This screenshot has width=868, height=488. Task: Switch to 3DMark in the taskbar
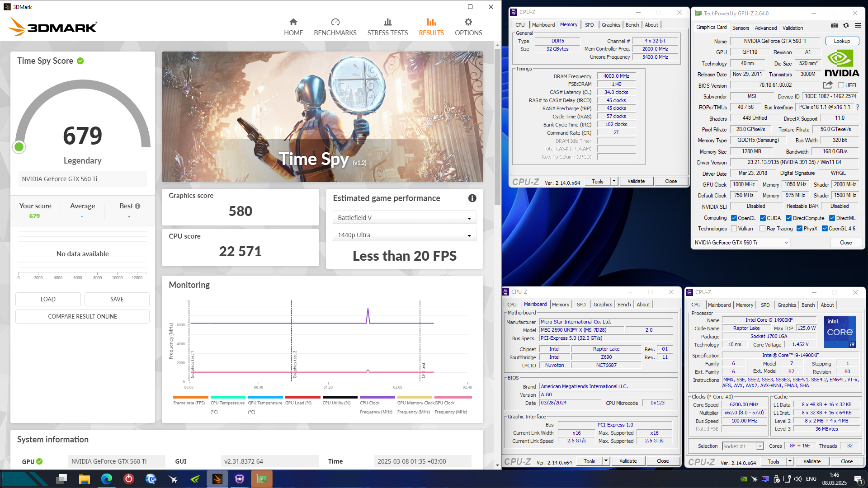point(217,479)
